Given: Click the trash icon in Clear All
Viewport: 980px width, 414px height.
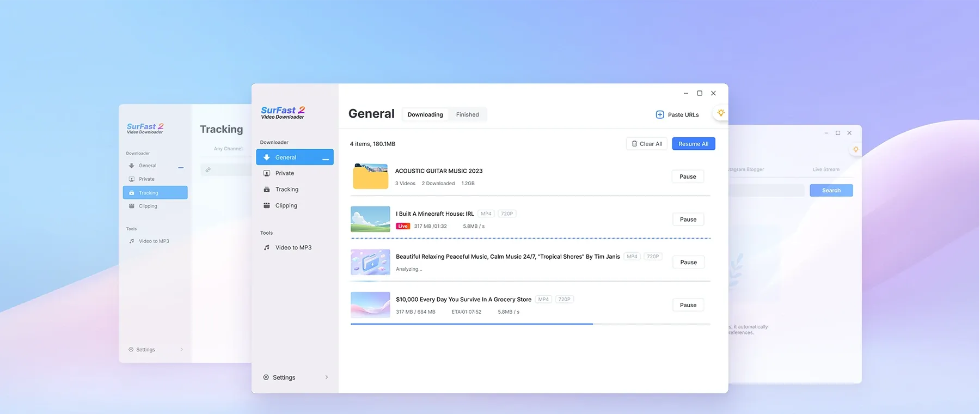Looking at the screenshot, I should pos(634,144).
